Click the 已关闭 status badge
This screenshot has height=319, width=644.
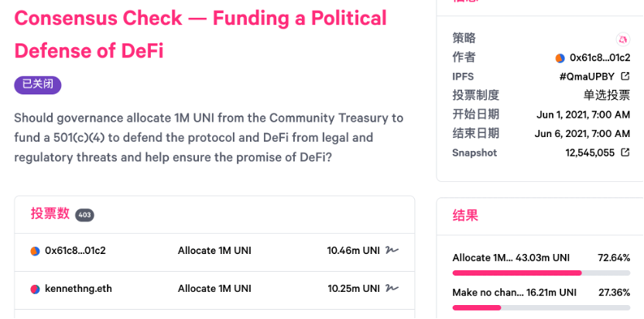37,85
